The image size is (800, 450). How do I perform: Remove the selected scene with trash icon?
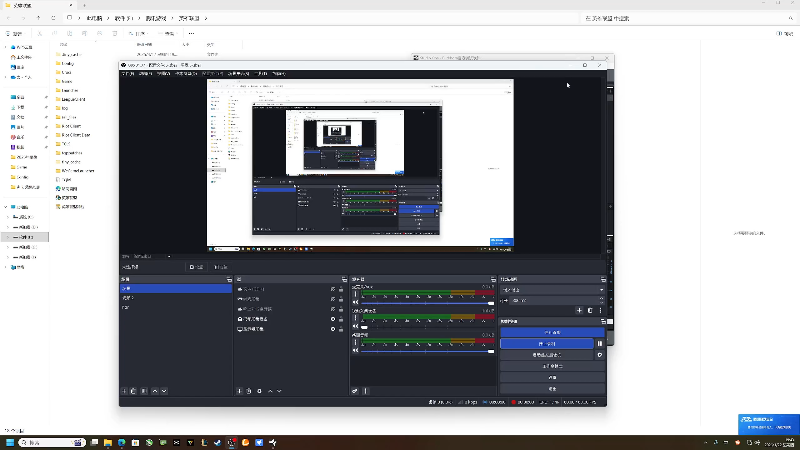(x=134, y=391)
